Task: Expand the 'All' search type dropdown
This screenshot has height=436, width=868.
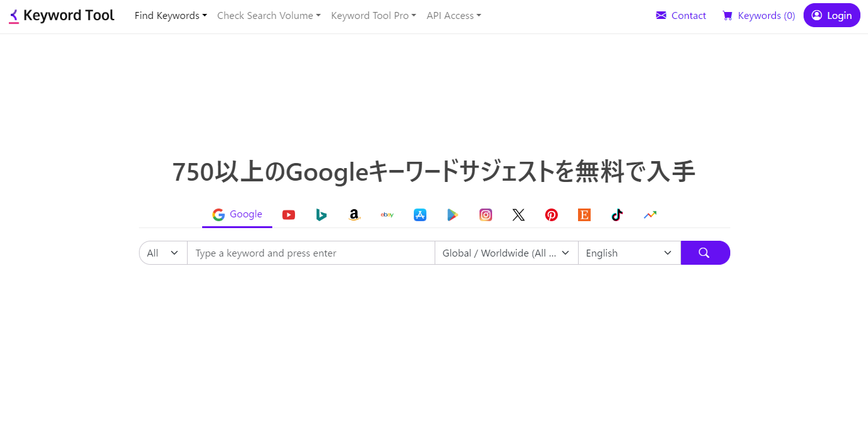Action: tap(163, 253)
